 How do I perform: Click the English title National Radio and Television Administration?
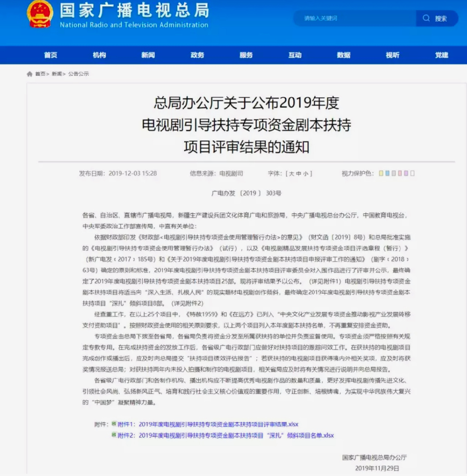click(x=134, y=25)
